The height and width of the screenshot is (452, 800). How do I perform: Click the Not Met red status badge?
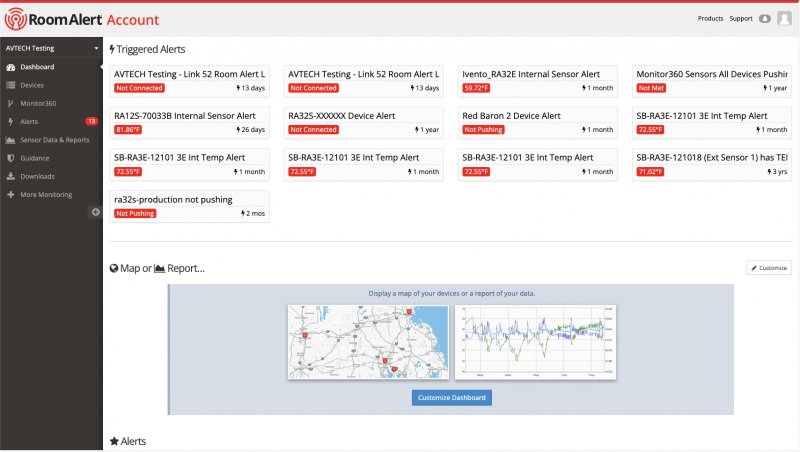pyautogui.click(x=651, y=88)
